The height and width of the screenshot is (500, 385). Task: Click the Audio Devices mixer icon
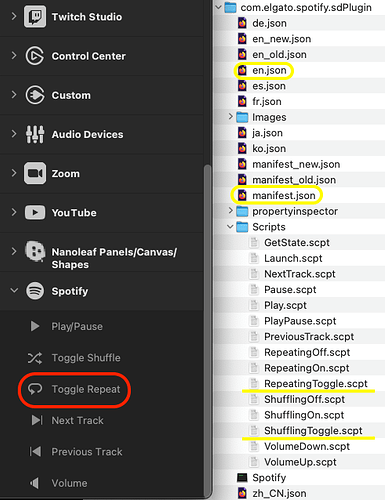pyautogui.click(x=35, y=134)
